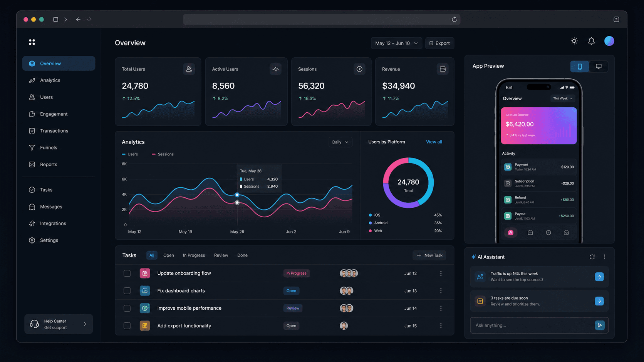Click the Users data point on May 28

pos(237,195)
